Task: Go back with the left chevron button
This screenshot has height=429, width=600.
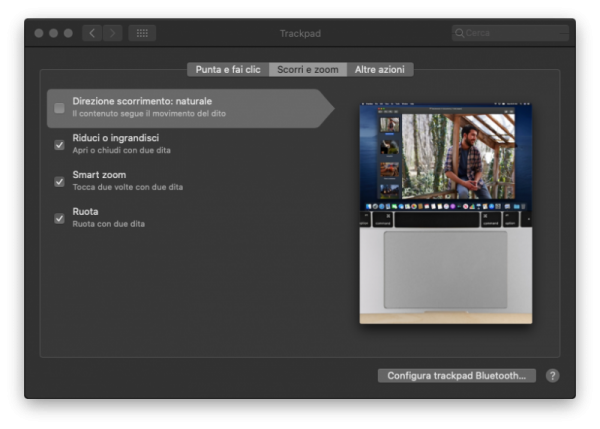Action: click(92, 33)
